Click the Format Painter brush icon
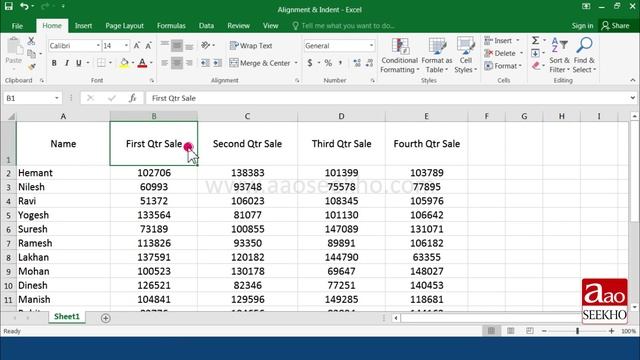The width and height of the screenshot is (640, 360). coord(31,67)
